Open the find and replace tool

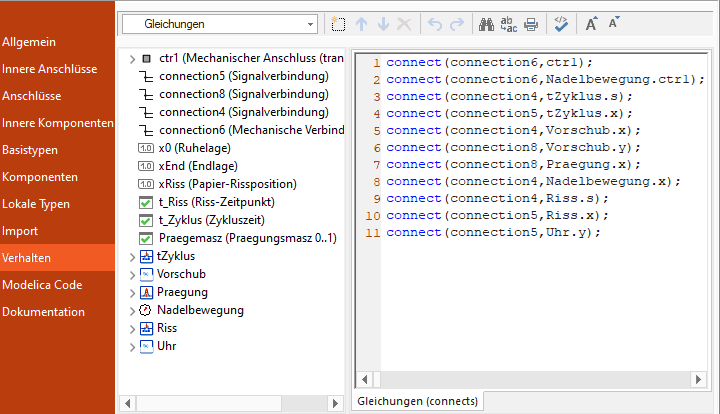pyautogui.click(x=509, y=23)
